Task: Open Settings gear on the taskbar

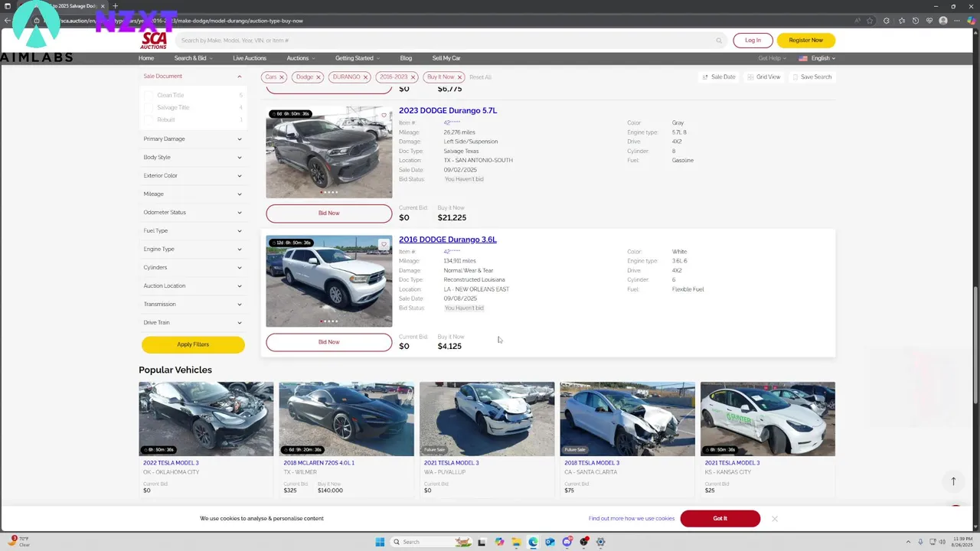Action: (x=600, y=542)
